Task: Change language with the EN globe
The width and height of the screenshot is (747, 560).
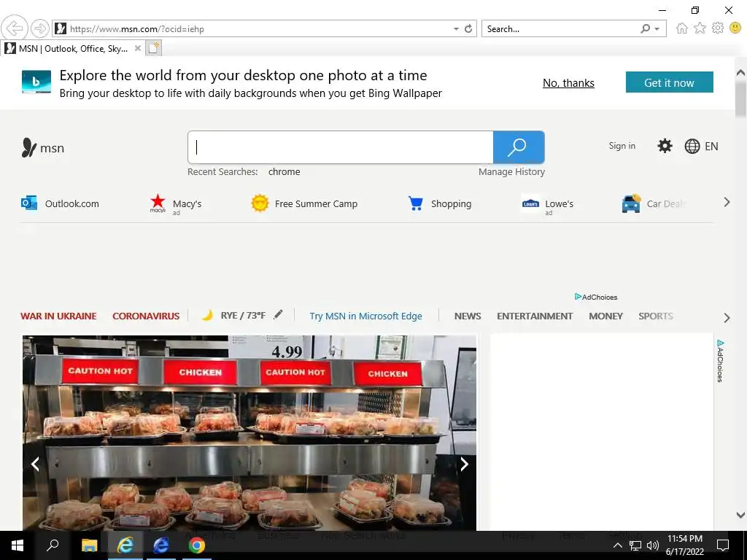Action: [x=701, y=146]
